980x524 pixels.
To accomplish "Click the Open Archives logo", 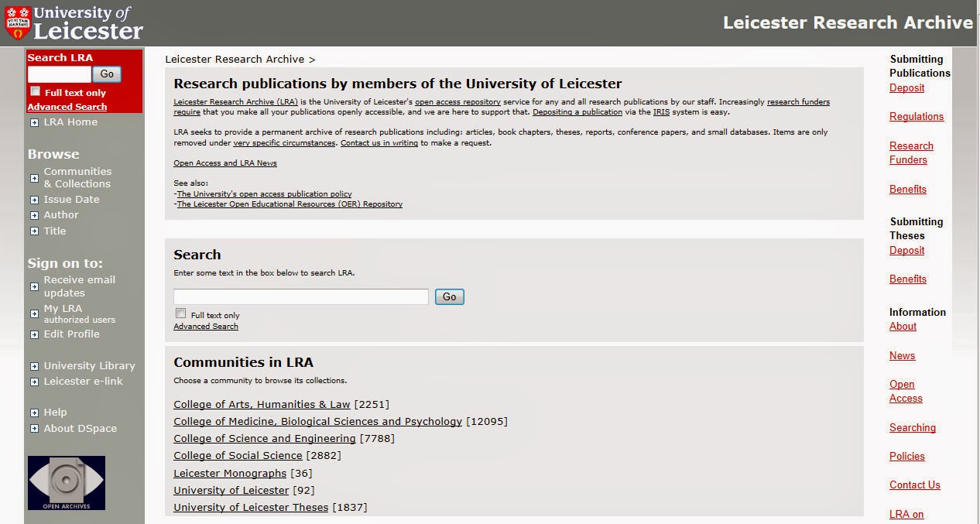I will (x=66, y=482).
